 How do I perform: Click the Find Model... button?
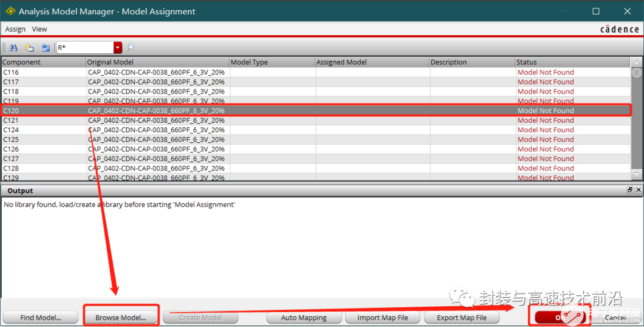[x=41, y=317]
